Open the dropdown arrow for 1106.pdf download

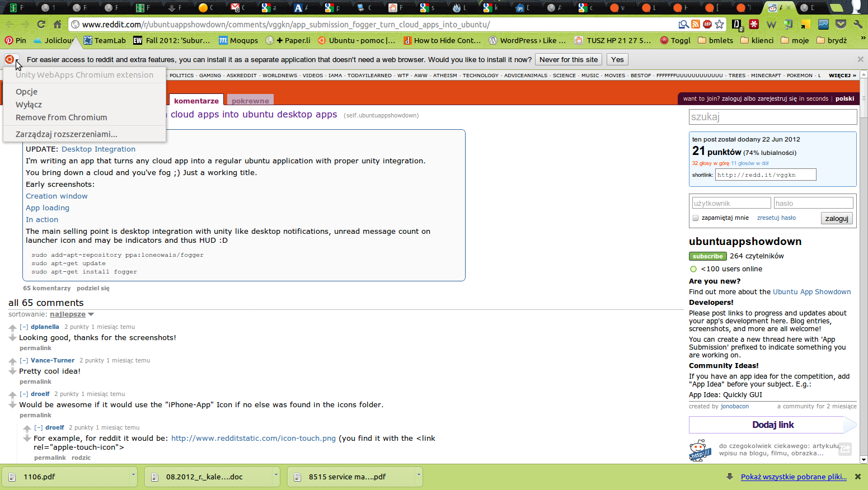[x=133, y=475]
